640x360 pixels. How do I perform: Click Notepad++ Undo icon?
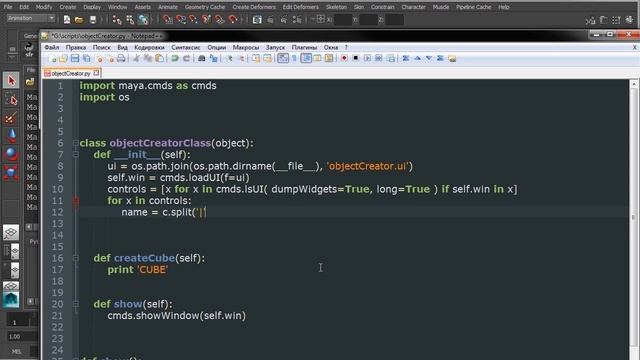(175, 59)
